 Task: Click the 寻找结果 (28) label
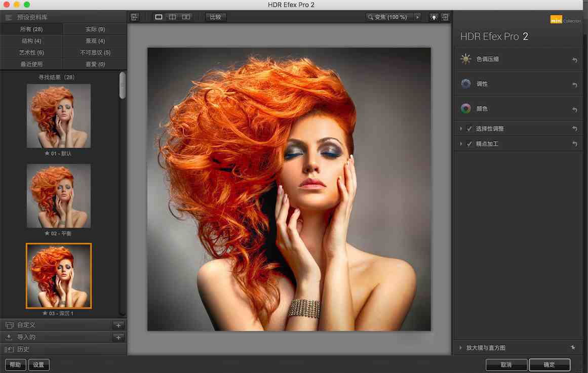[57, 77]
